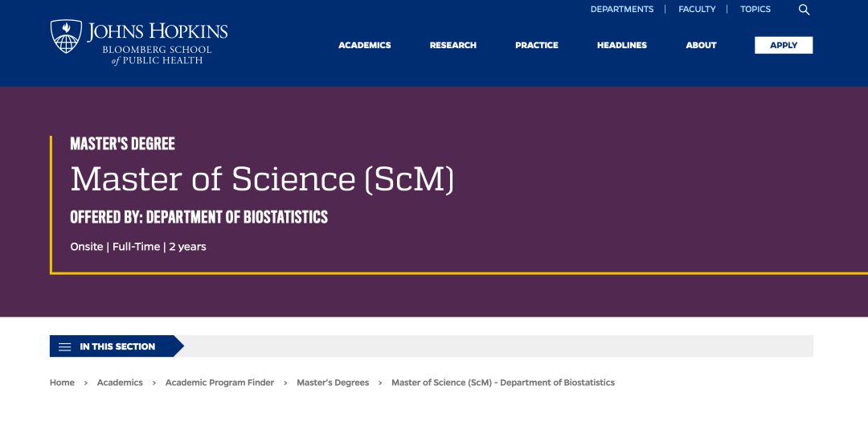Open the Academics menu
The image size is (868, 434).
coord(365,45)
